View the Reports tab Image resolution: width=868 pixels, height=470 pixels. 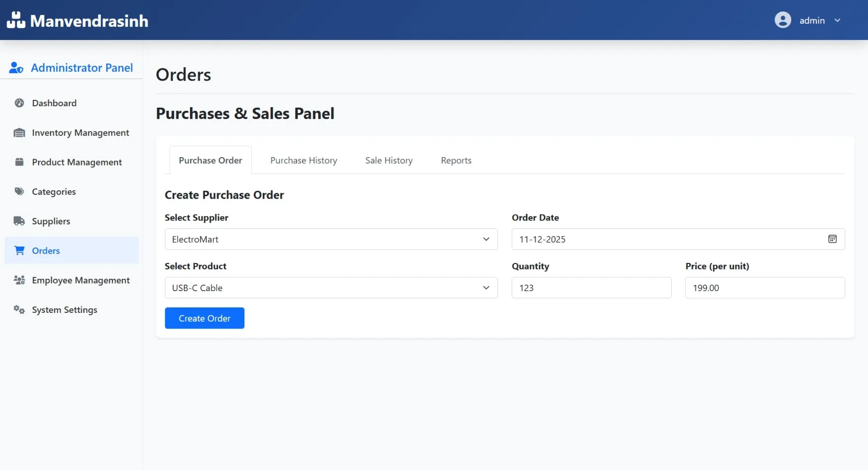[456, 160]
